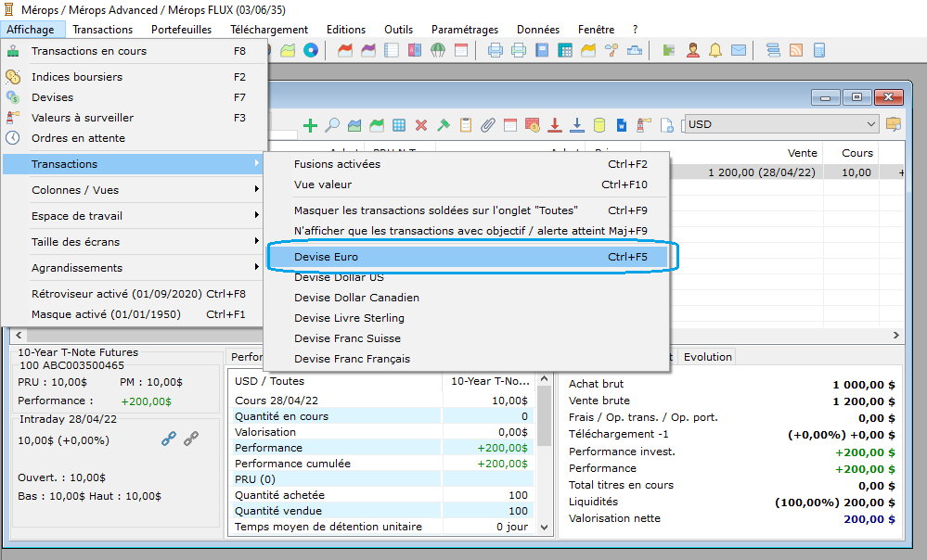The image size is (927, 560).
Task: Open the calculator toolbar icon
Action: [819, 50]
